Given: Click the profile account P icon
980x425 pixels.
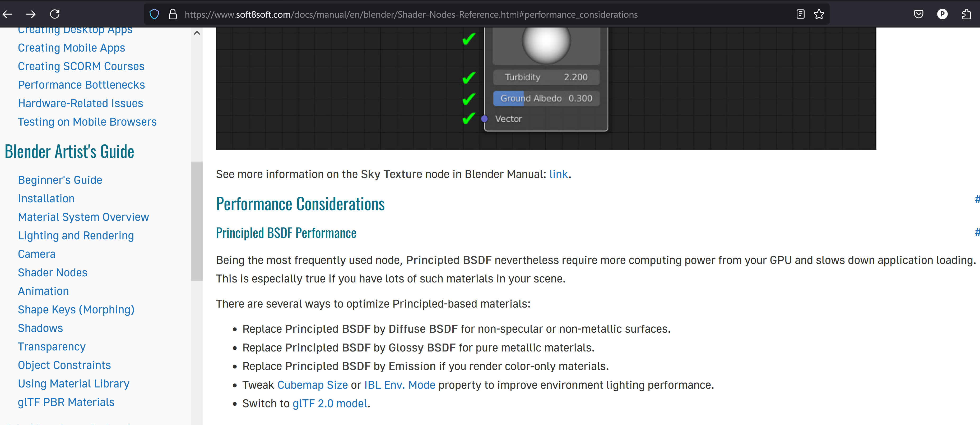Looking at the screenshot, I should pyautogui.click(x=942, y=15).
